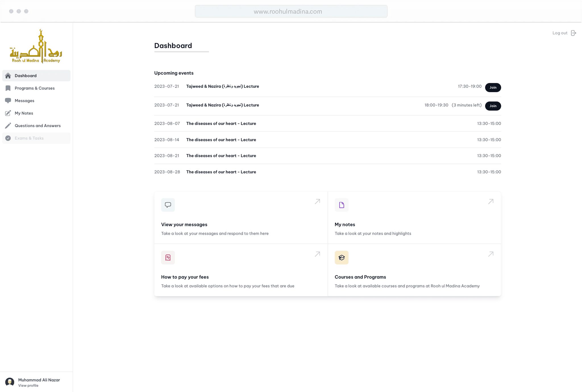Open Questions and Answers in the sidebar
Screen dimensions: 582x392
38,126
